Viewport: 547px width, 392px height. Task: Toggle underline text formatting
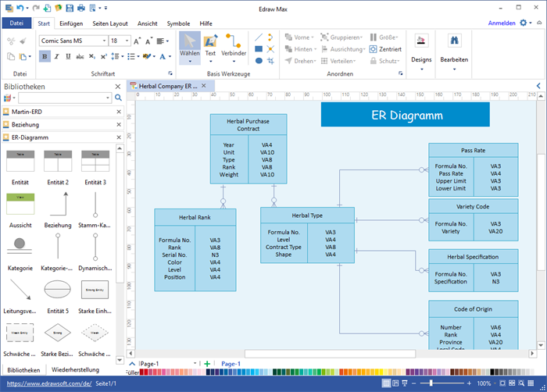pyautogui.click(x=68, y=56)
